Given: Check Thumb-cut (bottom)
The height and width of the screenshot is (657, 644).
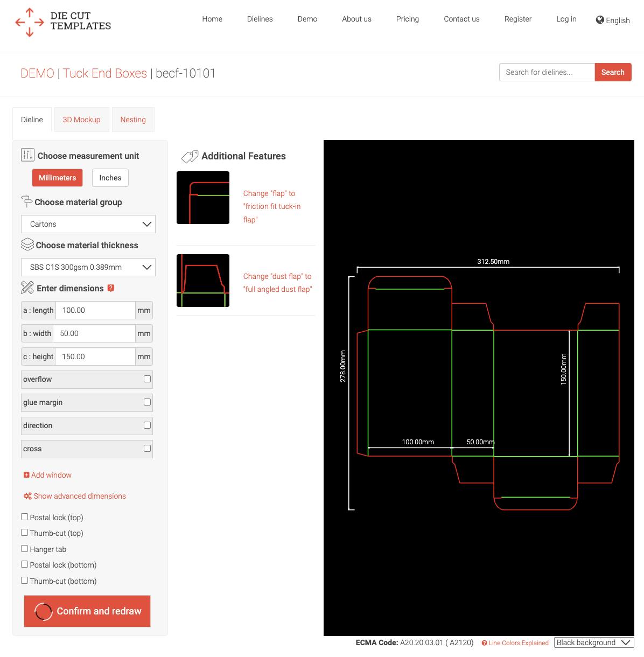Looking at the screenshot, I should pyautogui.click(x=24, y=581).
